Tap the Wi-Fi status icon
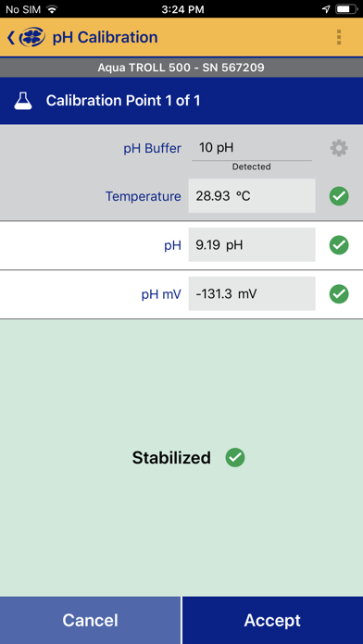The width and height of the screenshot is (363, 644). [x=52, y=9]
